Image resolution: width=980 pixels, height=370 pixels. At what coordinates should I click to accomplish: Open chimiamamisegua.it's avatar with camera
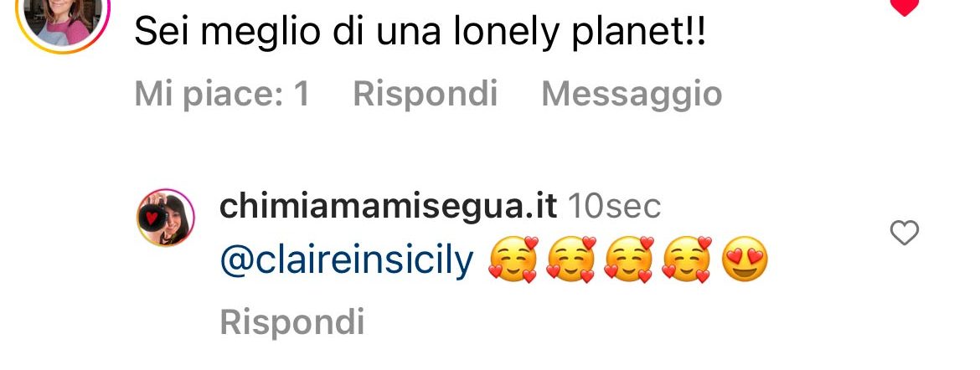(166, 218)
